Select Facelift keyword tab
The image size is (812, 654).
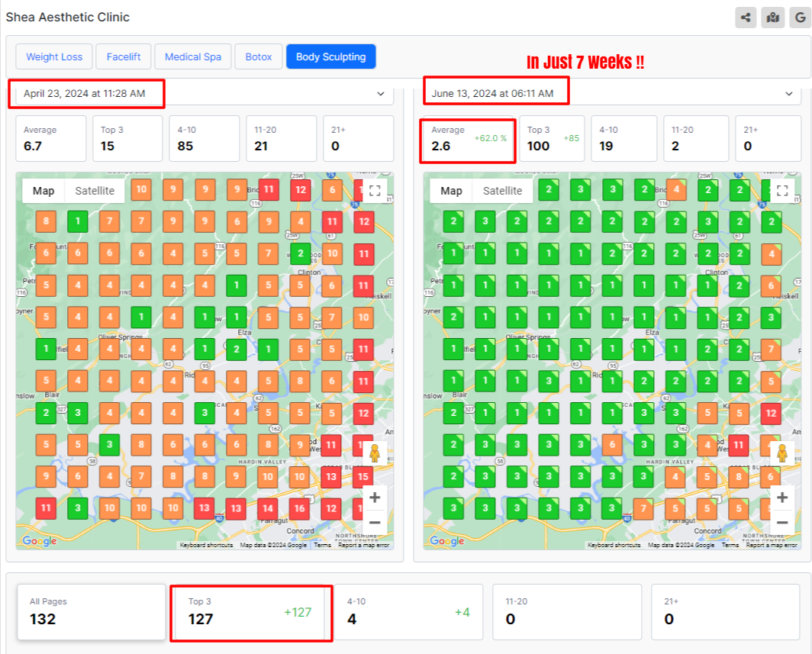tap(124, 56)
